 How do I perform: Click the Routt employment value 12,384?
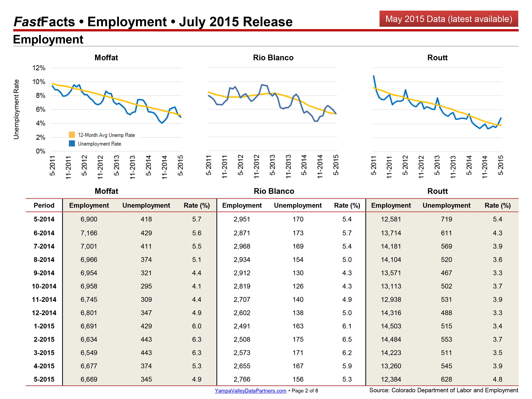[x=391, y=379]
